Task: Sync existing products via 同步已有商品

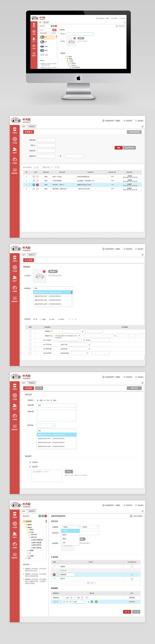Action: tap(136, 516)
